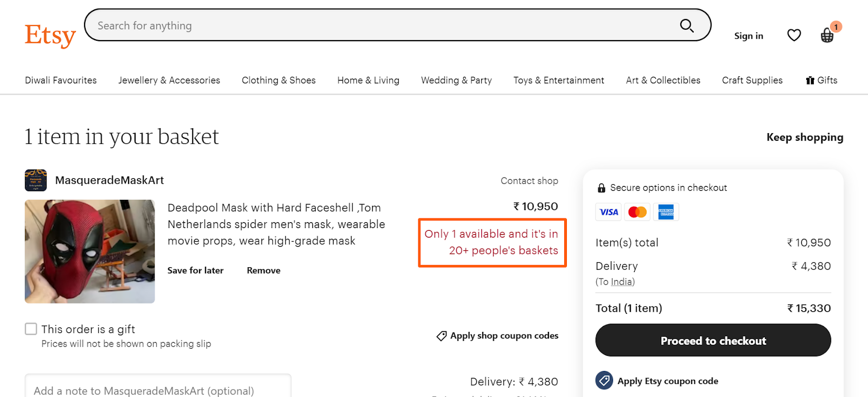Open Contact shop for MasqueradeMaskArt
Image resolution: width=868 pixels, height=397 pixels.
529,180
